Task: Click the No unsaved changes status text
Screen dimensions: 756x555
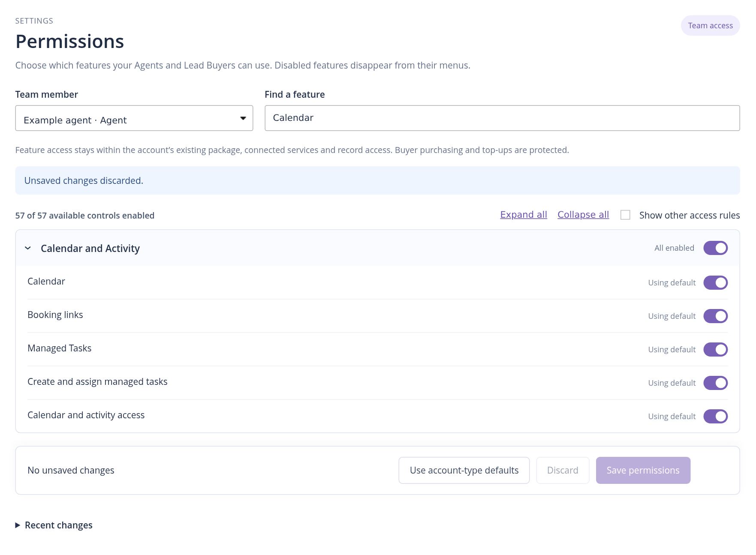Action: click(x=71, y=471)
